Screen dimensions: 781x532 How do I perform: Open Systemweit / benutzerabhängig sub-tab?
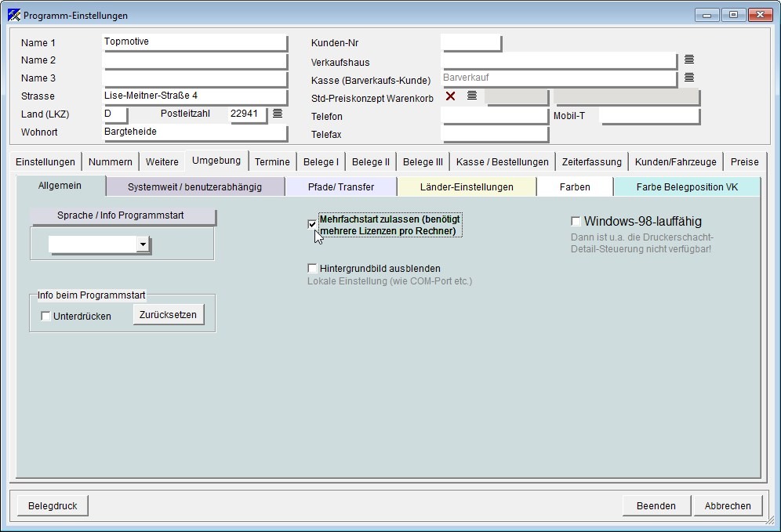[194, 186]
